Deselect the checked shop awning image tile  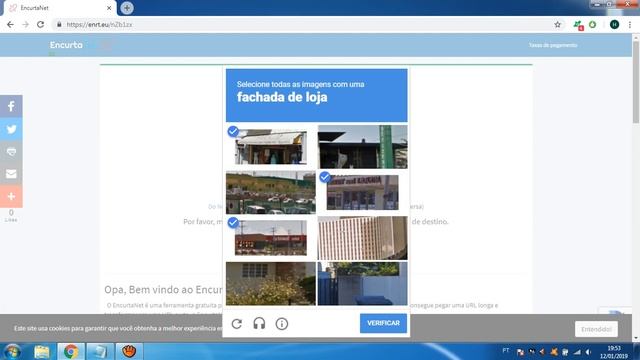[271, 147]
